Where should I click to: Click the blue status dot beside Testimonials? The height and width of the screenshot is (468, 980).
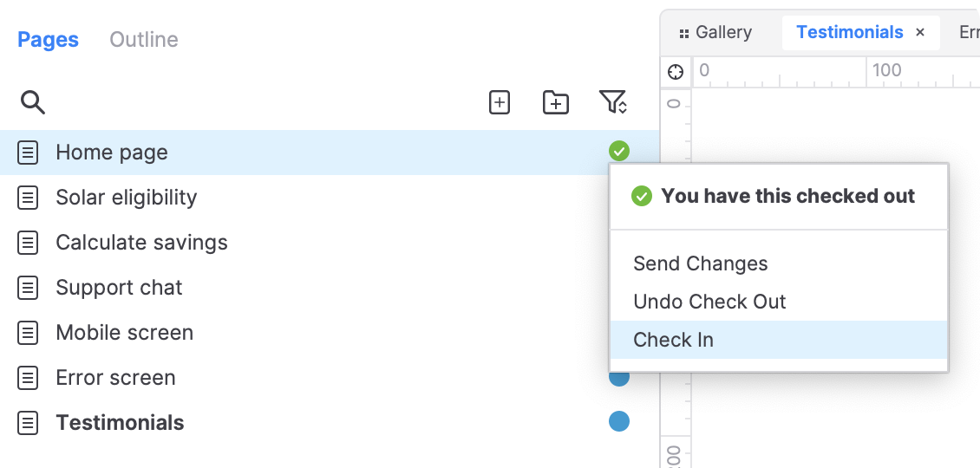coord(618,422)
